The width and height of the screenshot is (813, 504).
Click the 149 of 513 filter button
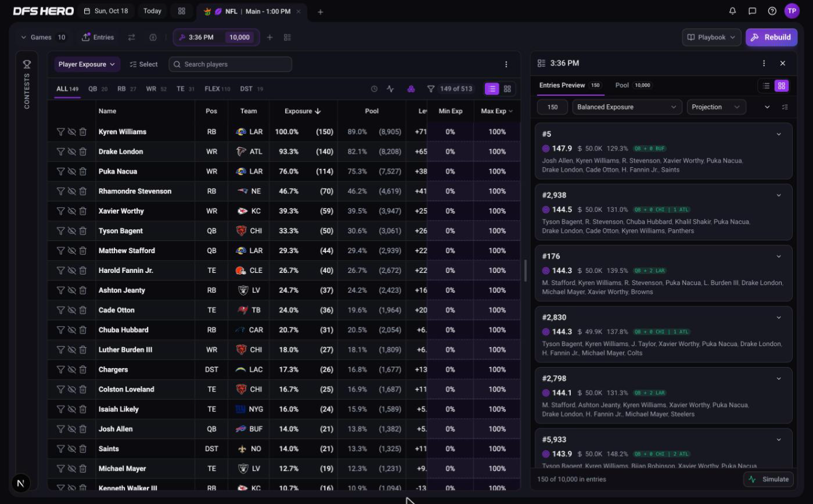pyautogui.click(x=451, y=89)
